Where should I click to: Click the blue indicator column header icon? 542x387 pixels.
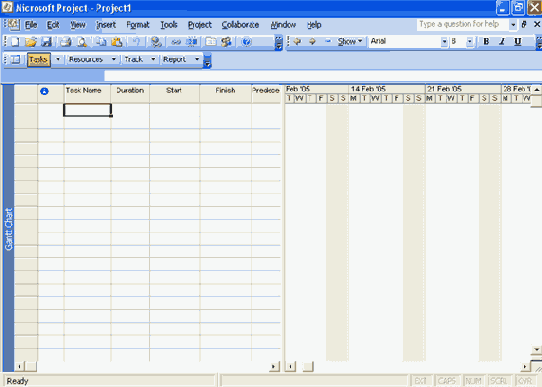click(x=44, y=91)
